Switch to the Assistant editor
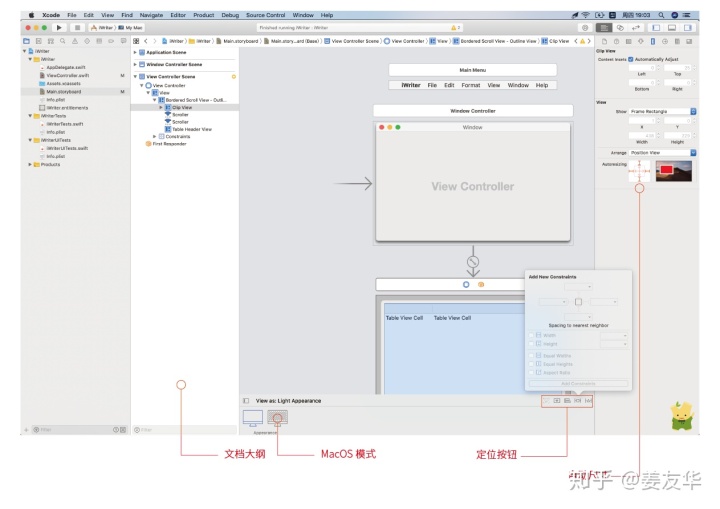The image size is (720, 509). pyautogui.click(x=620, y=28)
